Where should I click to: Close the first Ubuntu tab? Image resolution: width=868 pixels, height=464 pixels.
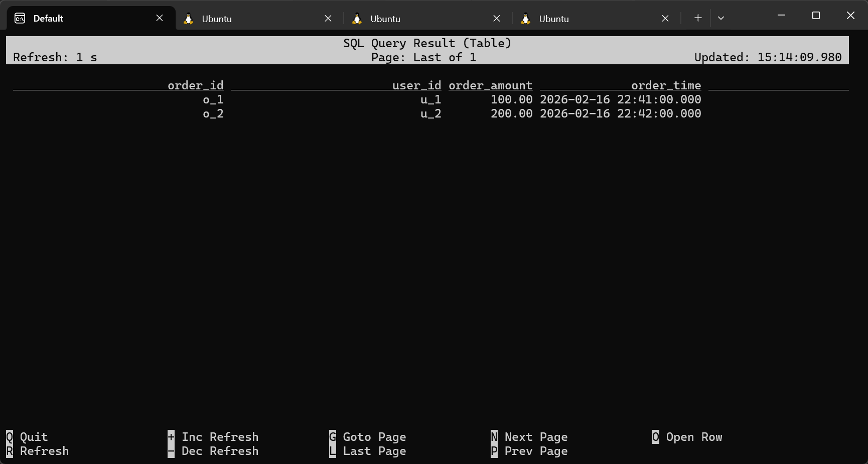pyautogui.click(x=328, y=19)
